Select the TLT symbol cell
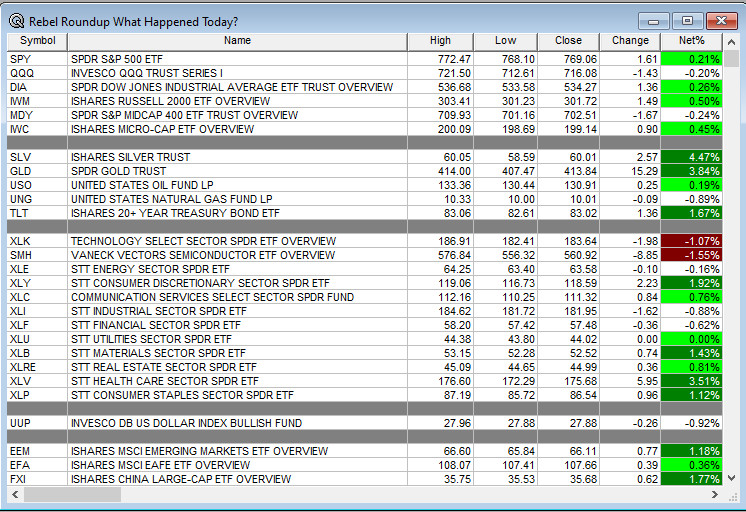The width and height of the screenshot is (746, 512). (38, 213)
